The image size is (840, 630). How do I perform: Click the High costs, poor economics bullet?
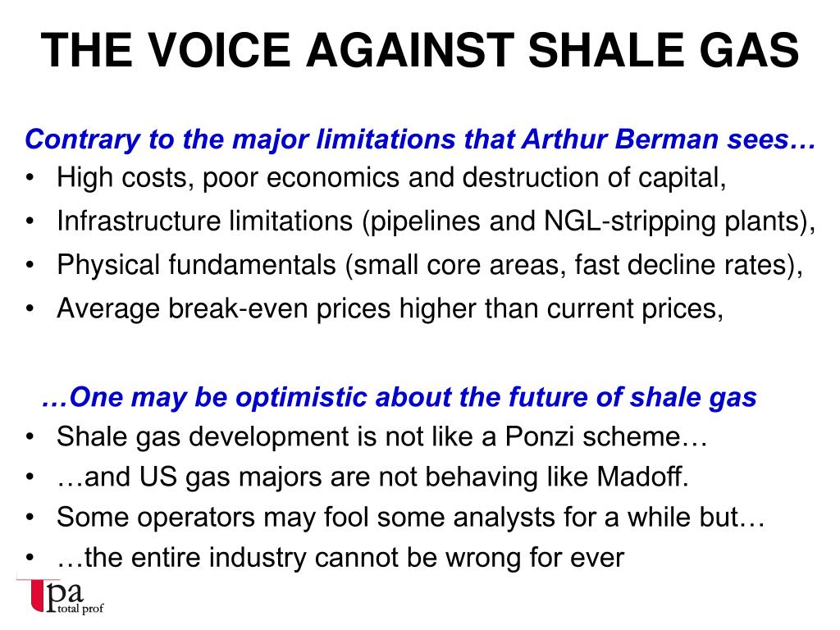(x=391, y=177)
